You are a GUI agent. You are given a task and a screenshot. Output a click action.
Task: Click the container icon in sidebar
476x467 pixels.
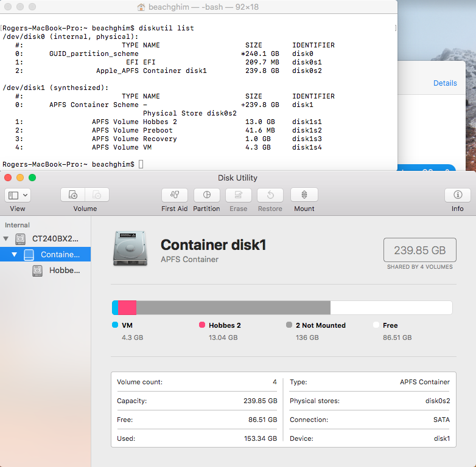(x=29, y=255)
